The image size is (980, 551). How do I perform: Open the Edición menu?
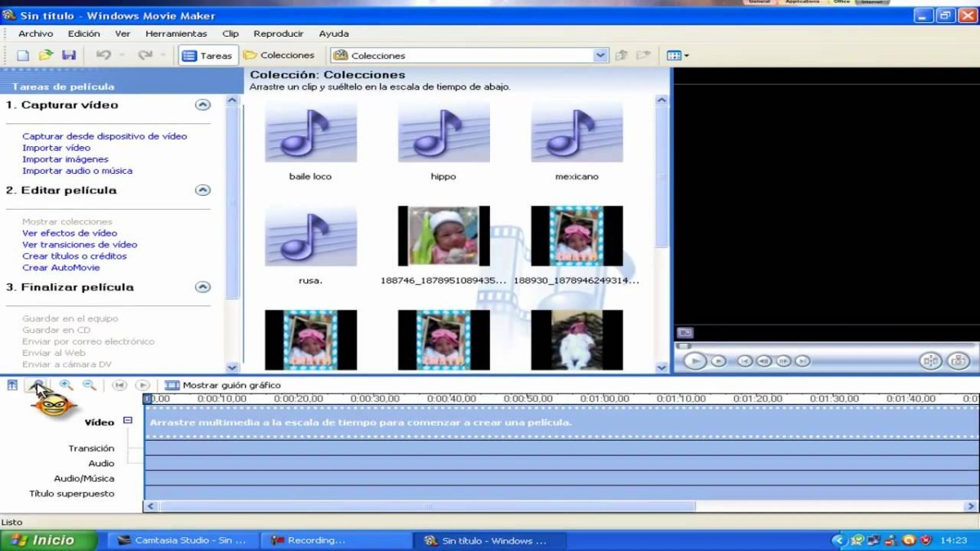coord(84,33)
